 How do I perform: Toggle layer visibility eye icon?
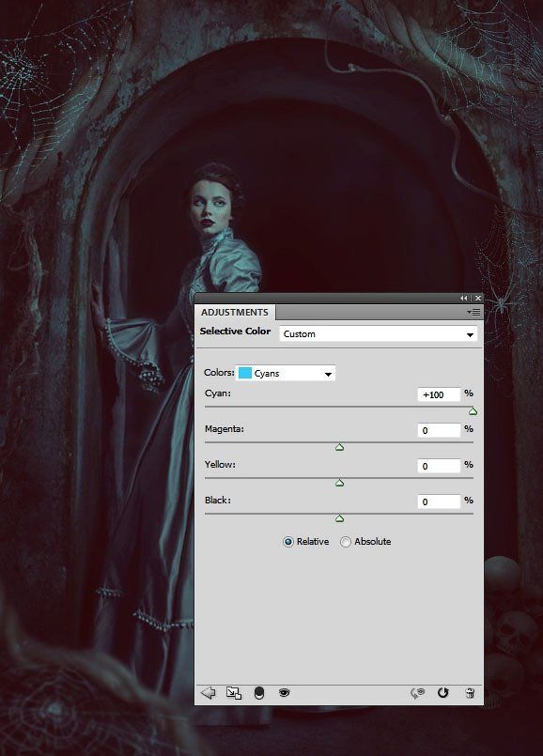pyautogui.click(x=284, y=693)
